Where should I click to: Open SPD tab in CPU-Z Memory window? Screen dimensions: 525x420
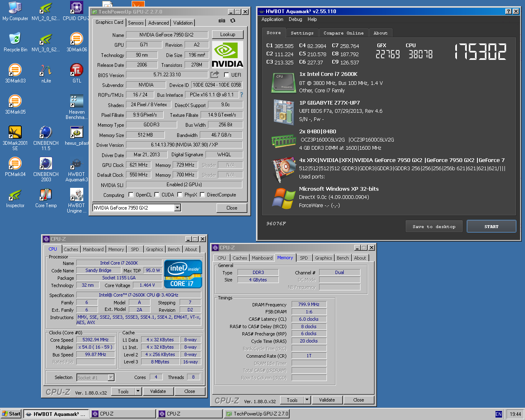(304, 258)
